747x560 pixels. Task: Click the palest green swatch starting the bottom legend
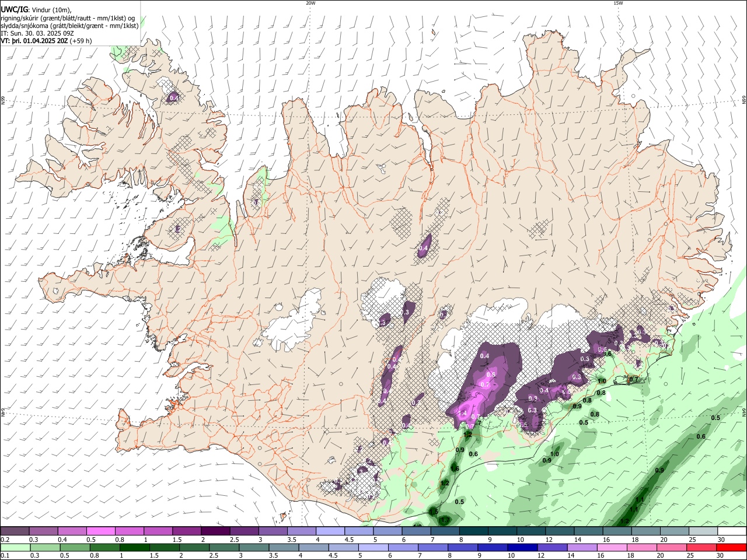pos(15,548)
